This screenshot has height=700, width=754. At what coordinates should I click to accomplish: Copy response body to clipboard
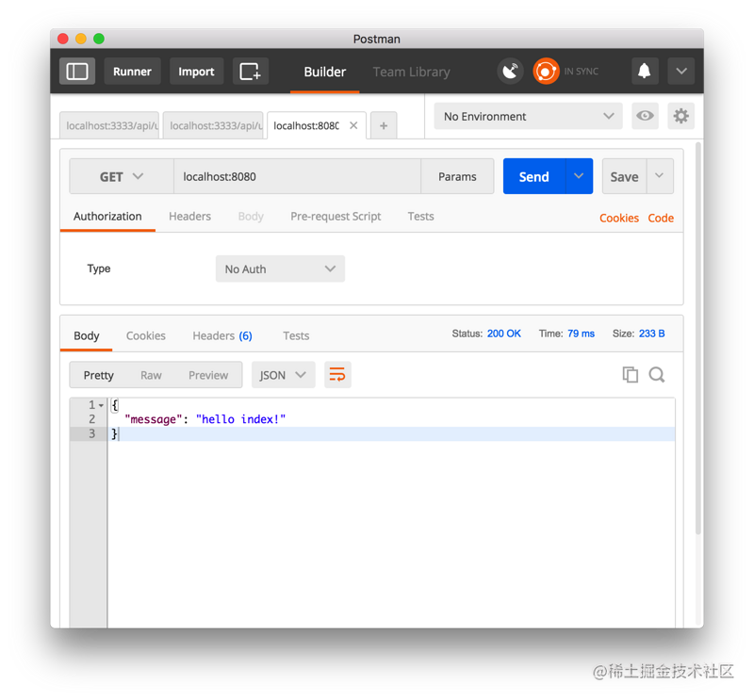[630, 375]
